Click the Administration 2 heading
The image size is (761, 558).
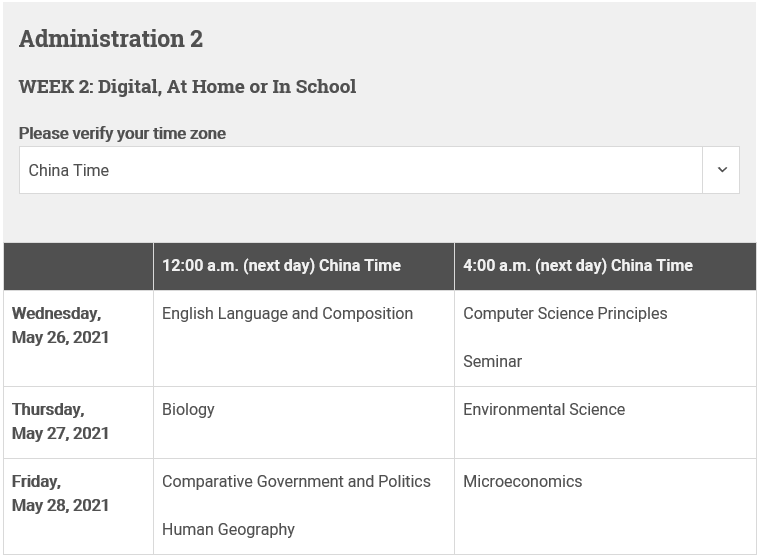[x=111, y=39]
